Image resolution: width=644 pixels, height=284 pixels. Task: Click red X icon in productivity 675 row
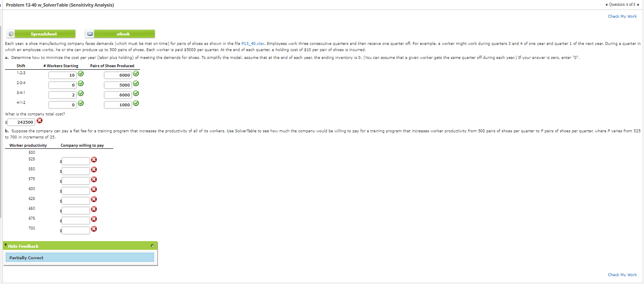(x=93, y=219)
